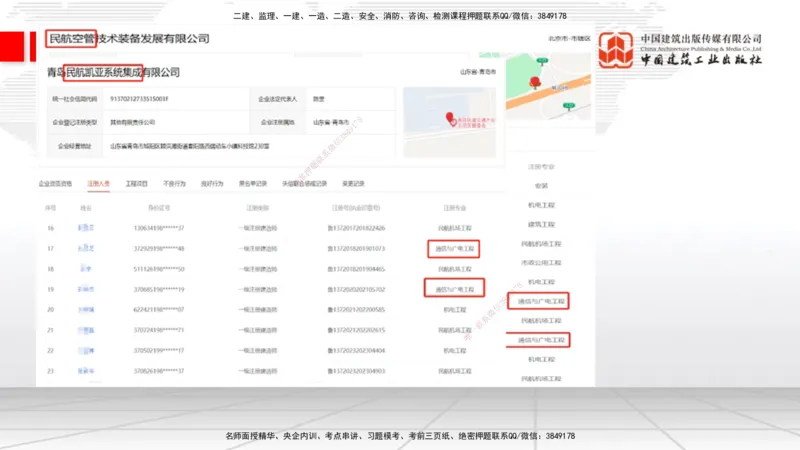Click the 一级注册建造师 cell in row 16
Screen dimensions: 800x450
pyautogui.click(x=257, y=228)
